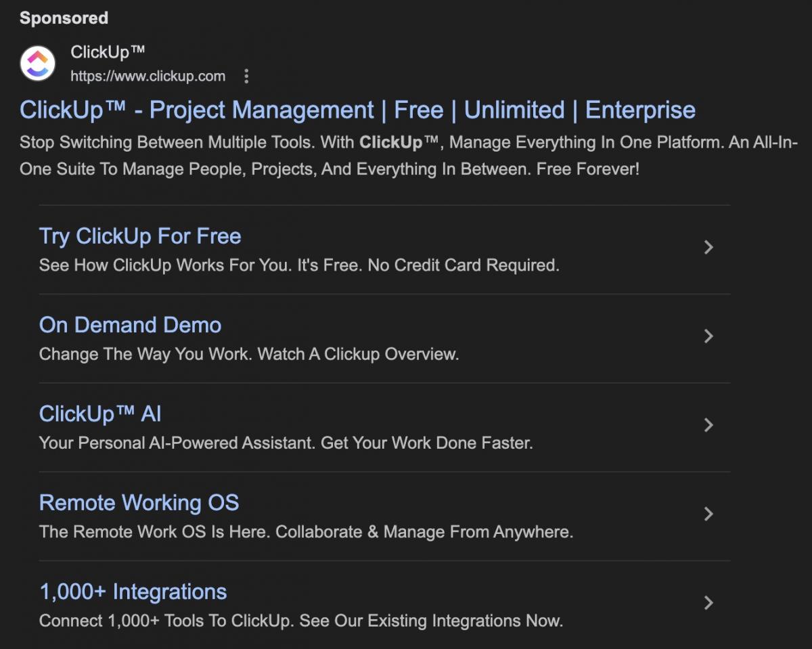Viewport: 812px width, 649px height.
Task: Open the Try ClickUp For Free link
Action: tap(140, 236)
